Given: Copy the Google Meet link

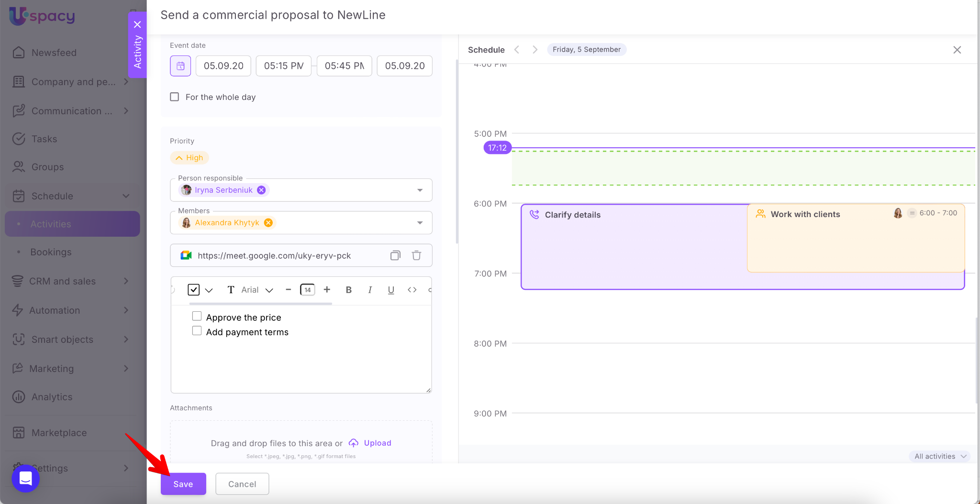Looking at the screenshot, I should point(395,255).
